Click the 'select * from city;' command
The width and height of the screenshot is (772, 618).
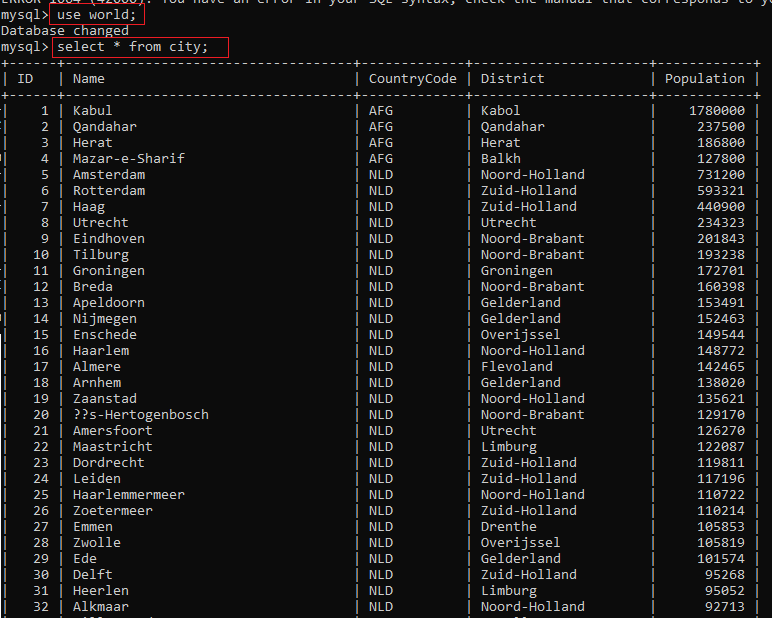pos(133,47)
